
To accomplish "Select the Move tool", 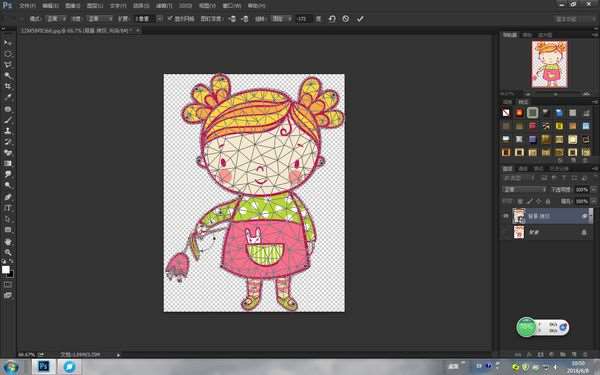I will 7,43.
